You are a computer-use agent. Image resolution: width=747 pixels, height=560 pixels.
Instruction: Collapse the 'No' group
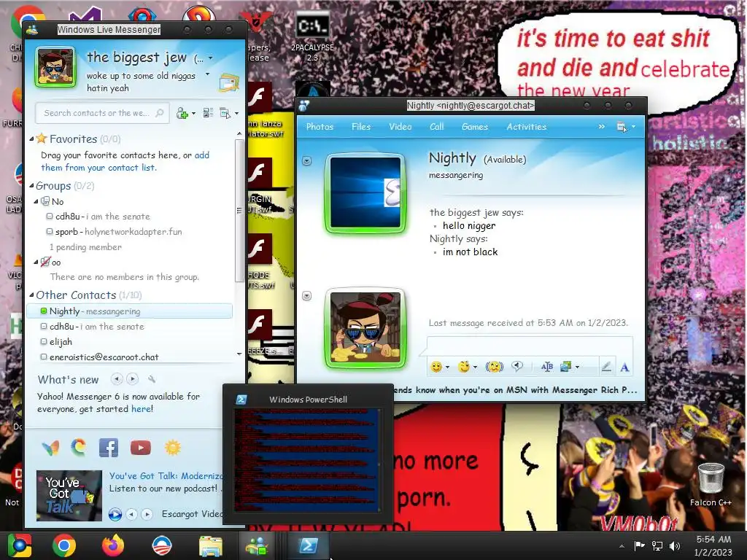pos(36,201)
